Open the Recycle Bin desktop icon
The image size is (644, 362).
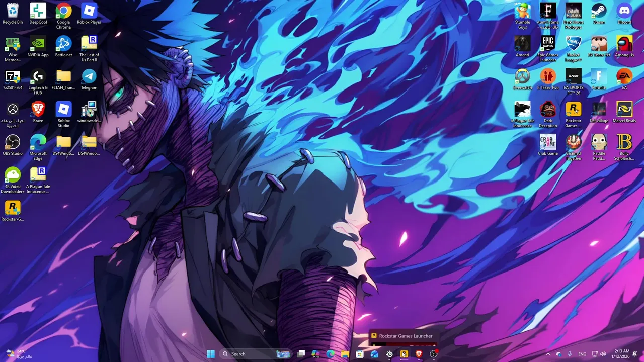(13, 14)
